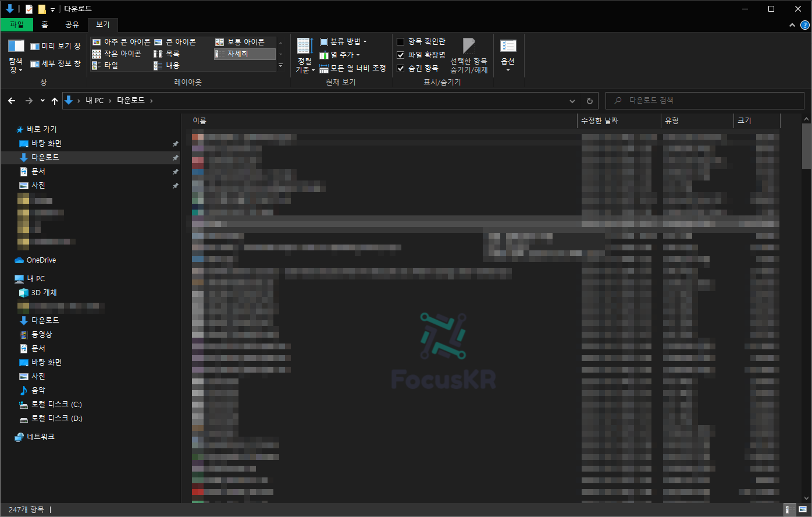Open the 옵션 options button
Image resolution: width=812 pixels, height=517 pixels.
(508, 55)
